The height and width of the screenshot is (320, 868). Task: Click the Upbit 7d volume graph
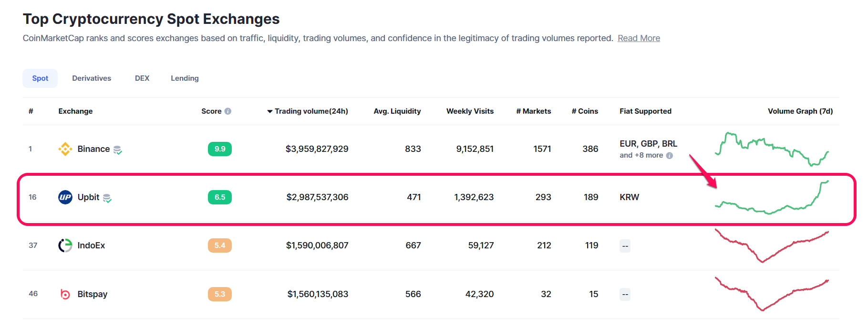point(772,198)
